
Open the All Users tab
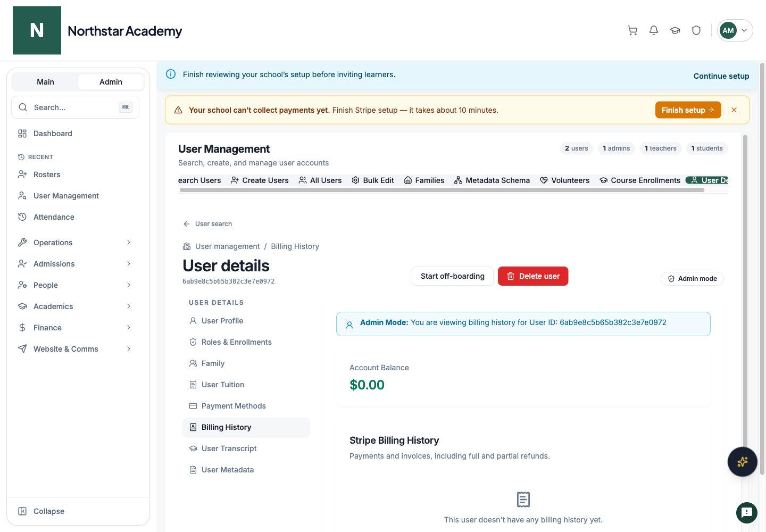[320, 180]
